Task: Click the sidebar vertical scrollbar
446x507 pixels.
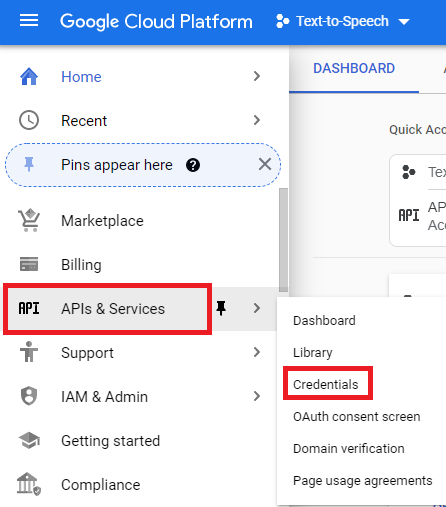Action: pos(283,240)
